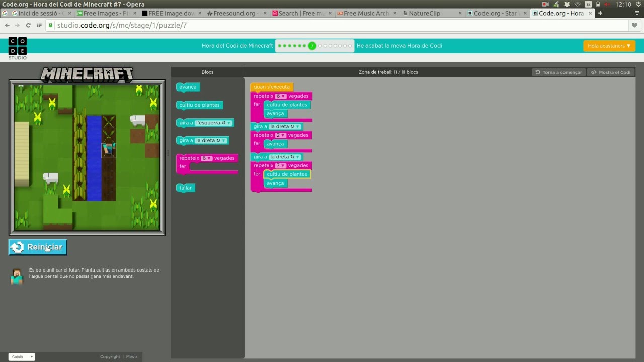Switch to the Free Music Archive tab
Image resolution: width=644 pixels, height=362 pixels.
tap(366, 13)
